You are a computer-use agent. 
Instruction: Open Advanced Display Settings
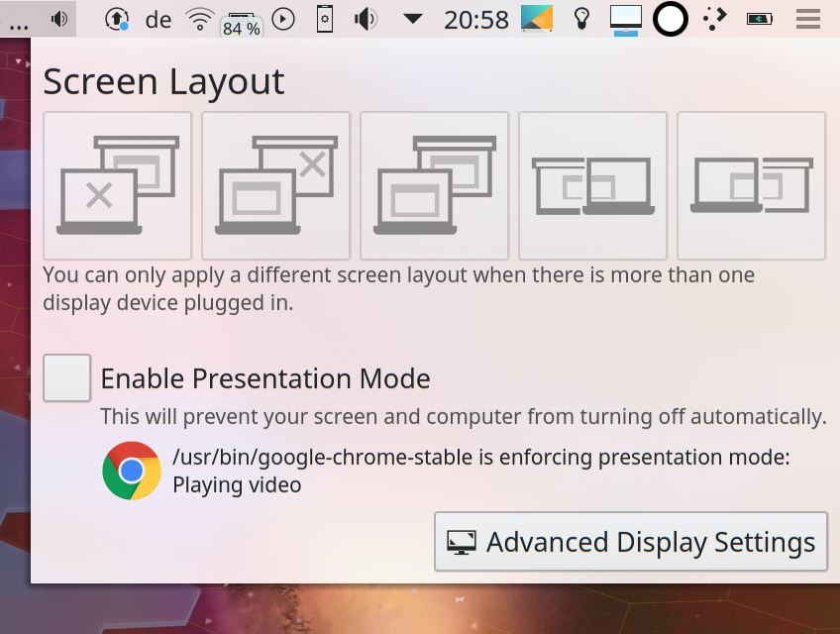[630, 542]
